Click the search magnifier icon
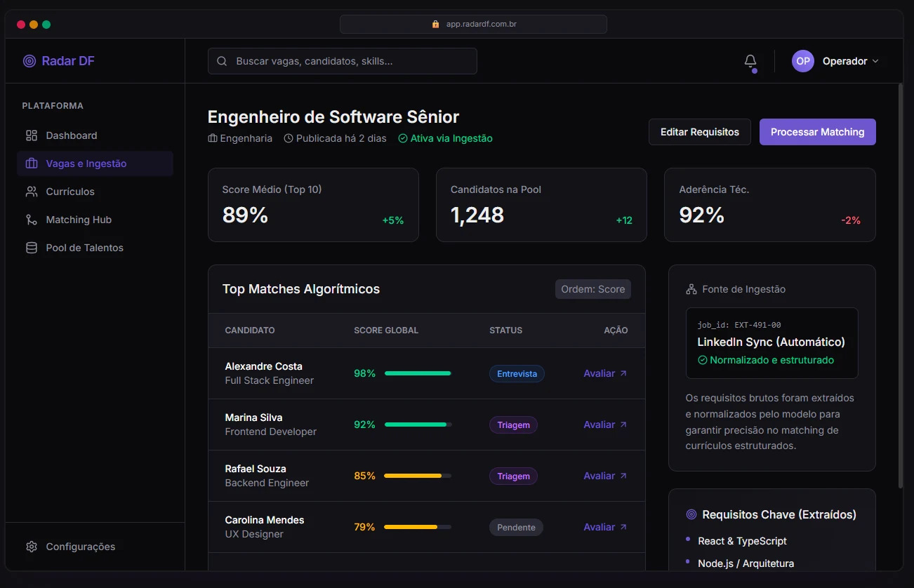 [x=222, y=61]
